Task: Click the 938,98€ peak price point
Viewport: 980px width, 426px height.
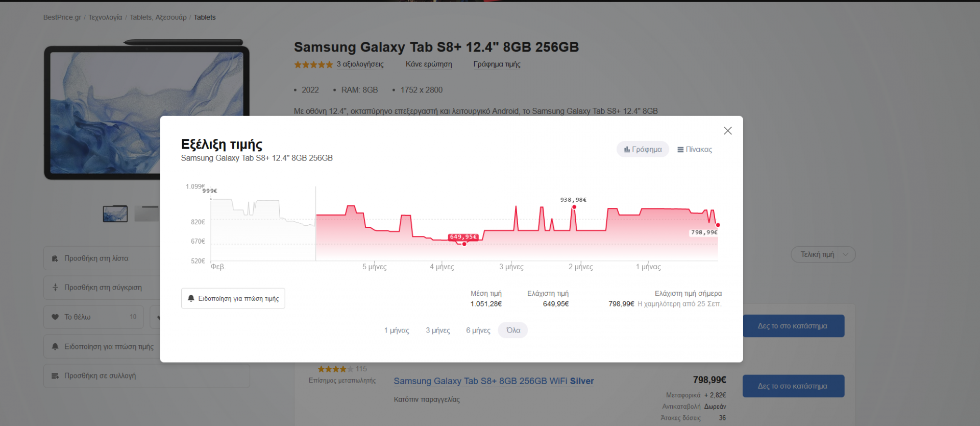Action: coord(574,207)
